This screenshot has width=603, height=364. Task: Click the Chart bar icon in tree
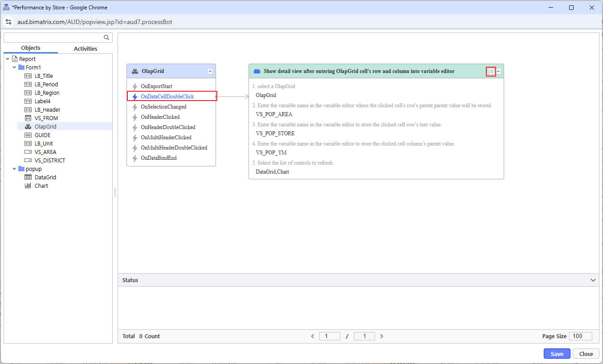[x=28, y=186]
